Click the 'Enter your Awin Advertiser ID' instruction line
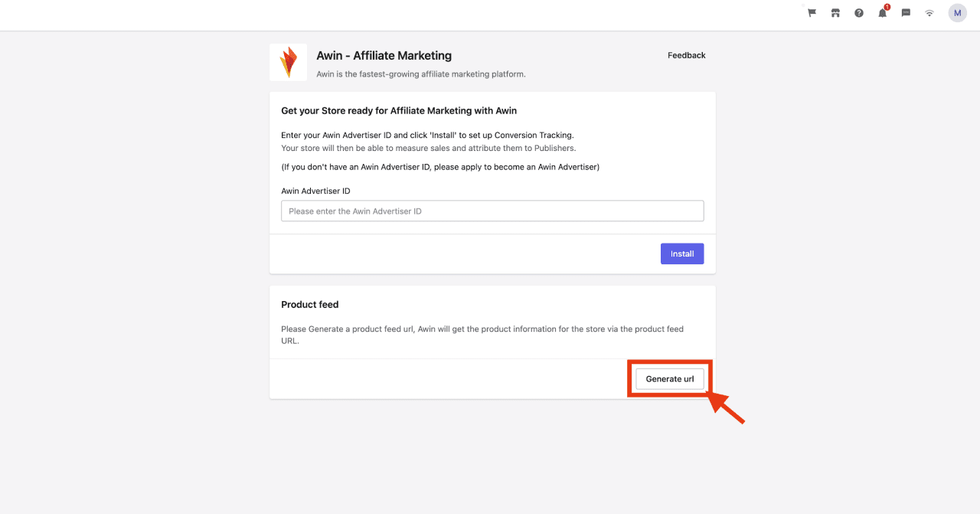Viewport: 980px width, 514px height. [427, 136]
